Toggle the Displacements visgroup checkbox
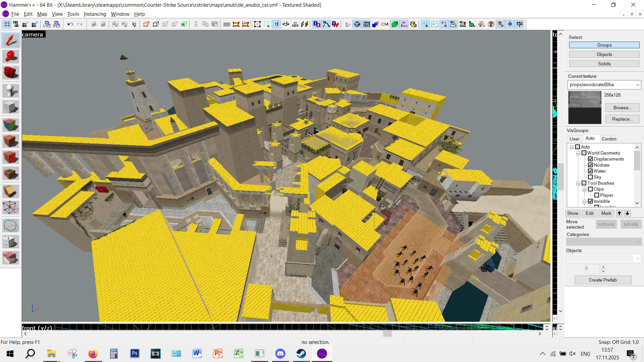The height and width of the screenshot is (362, 644). 590,159
